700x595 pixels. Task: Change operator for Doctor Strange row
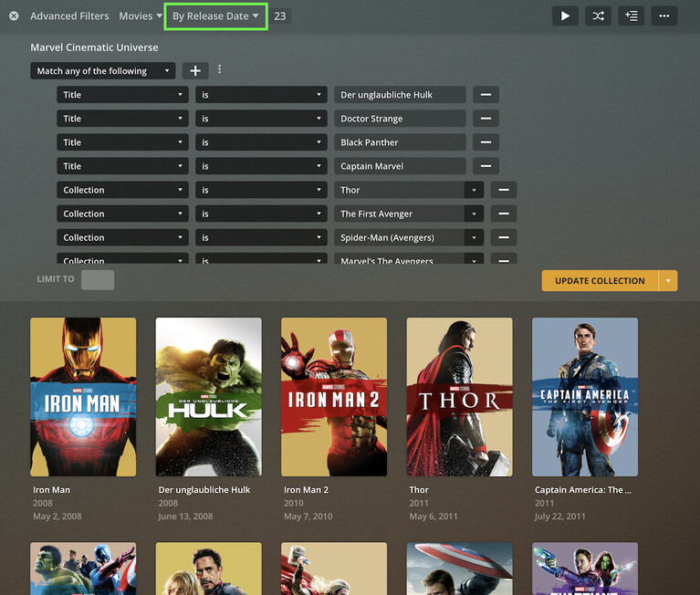[x=261, y=119]
